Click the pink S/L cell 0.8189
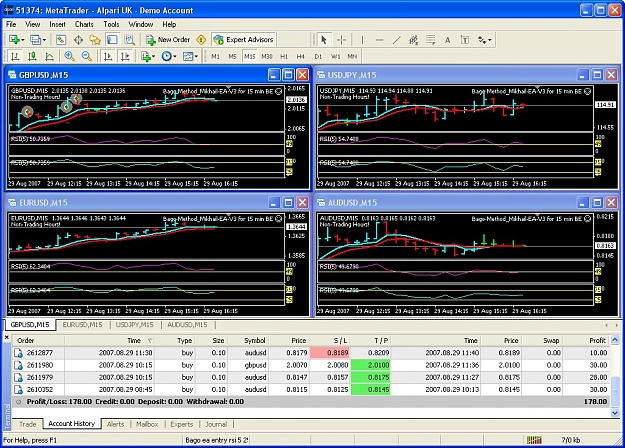This screenshot has height=448, width=625. (330, 353)
